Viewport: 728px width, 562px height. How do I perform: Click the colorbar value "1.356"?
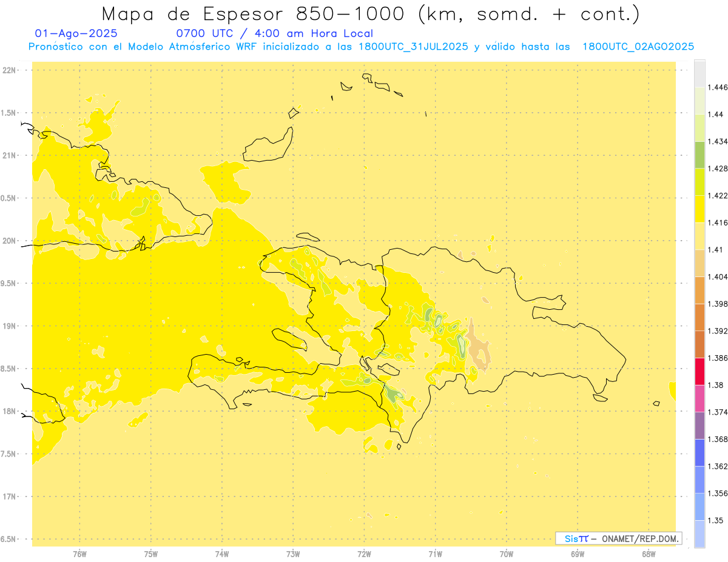tap(719, 493)
